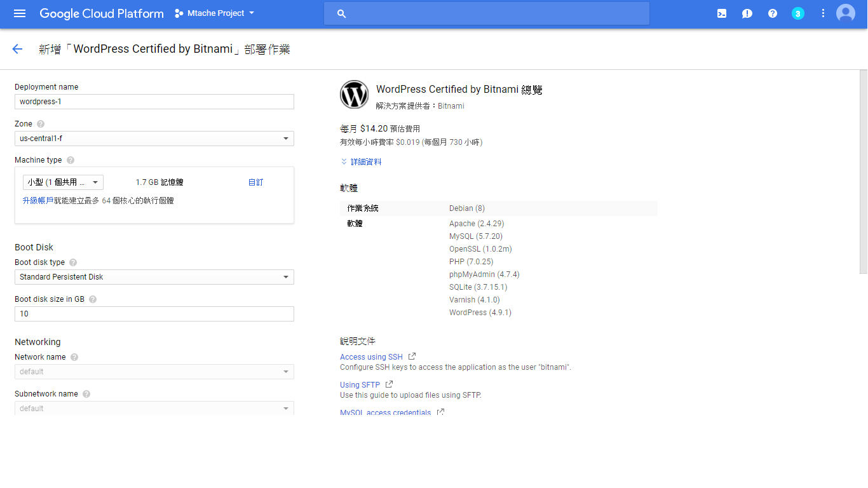Click the Zone help icon

coord(41,124)
